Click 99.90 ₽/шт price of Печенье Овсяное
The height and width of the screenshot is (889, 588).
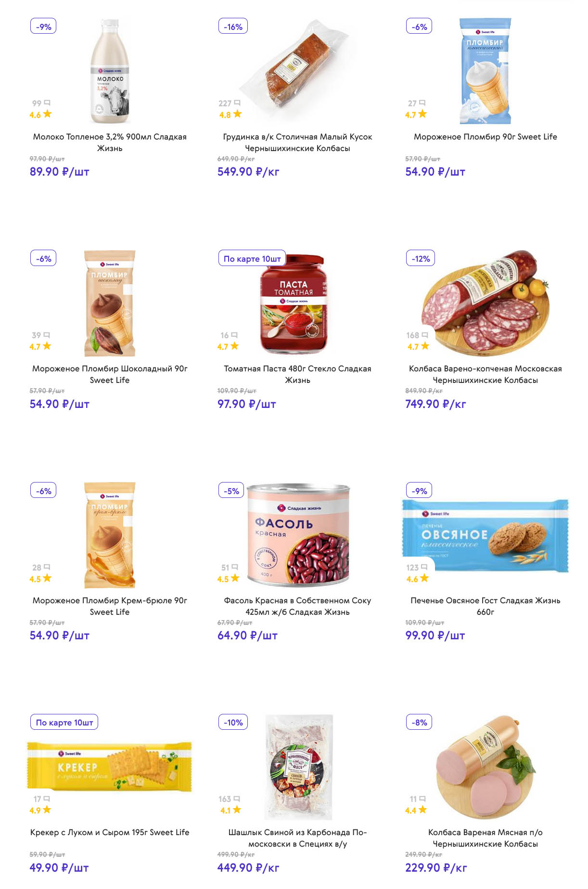[435, 635]
